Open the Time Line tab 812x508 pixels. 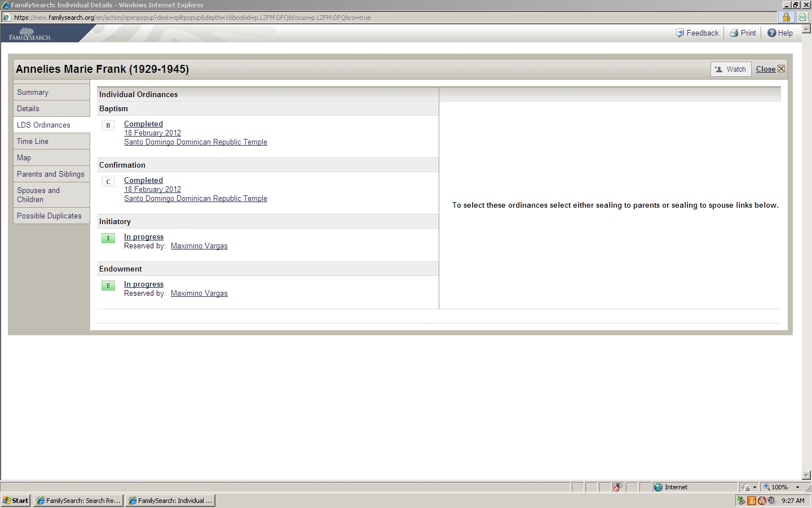click(x=51, y=141)
